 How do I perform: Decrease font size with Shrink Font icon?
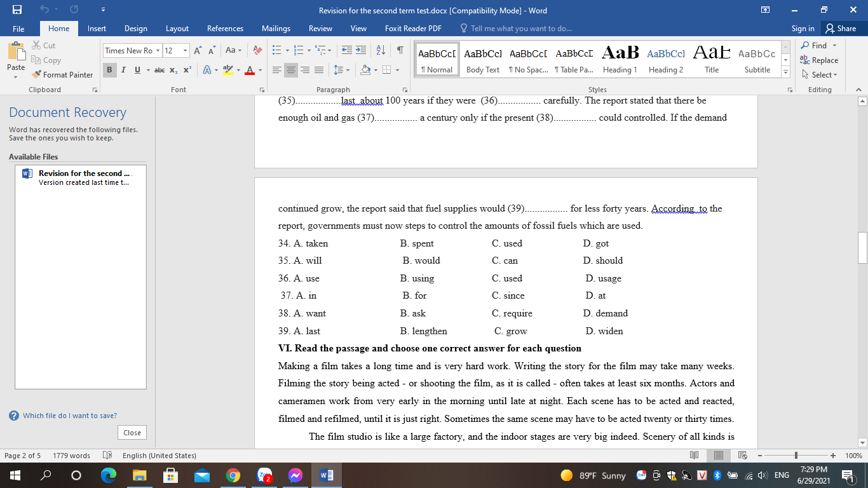point(212,50)
